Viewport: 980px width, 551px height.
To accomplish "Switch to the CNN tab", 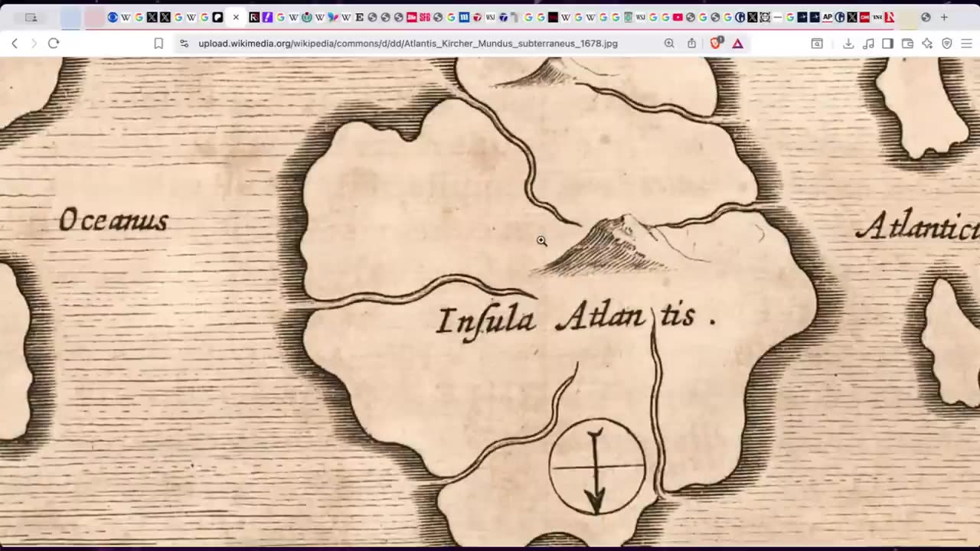I will pyautogui.click(x=864, y=17).
